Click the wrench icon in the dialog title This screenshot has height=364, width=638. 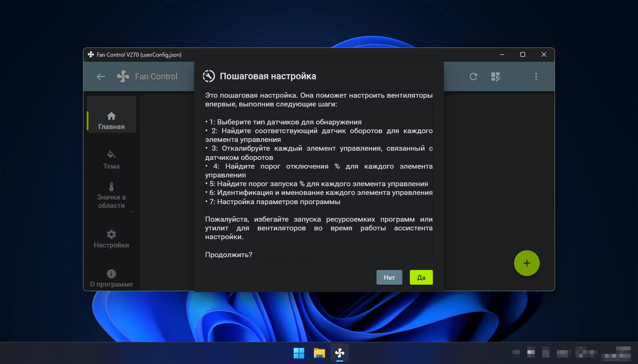209,76
